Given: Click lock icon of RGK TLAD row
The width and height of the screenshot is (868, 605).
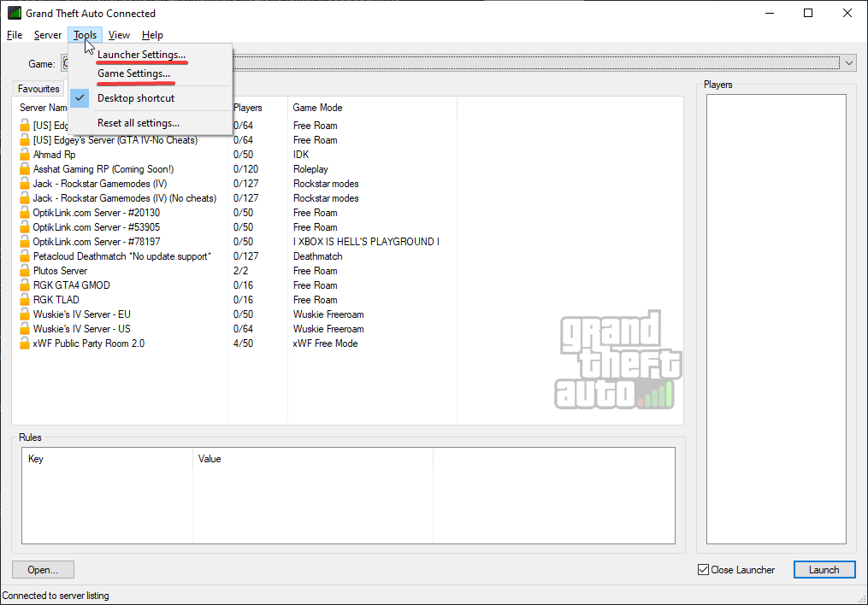Looking at the screenshot, I should point(24,300).
